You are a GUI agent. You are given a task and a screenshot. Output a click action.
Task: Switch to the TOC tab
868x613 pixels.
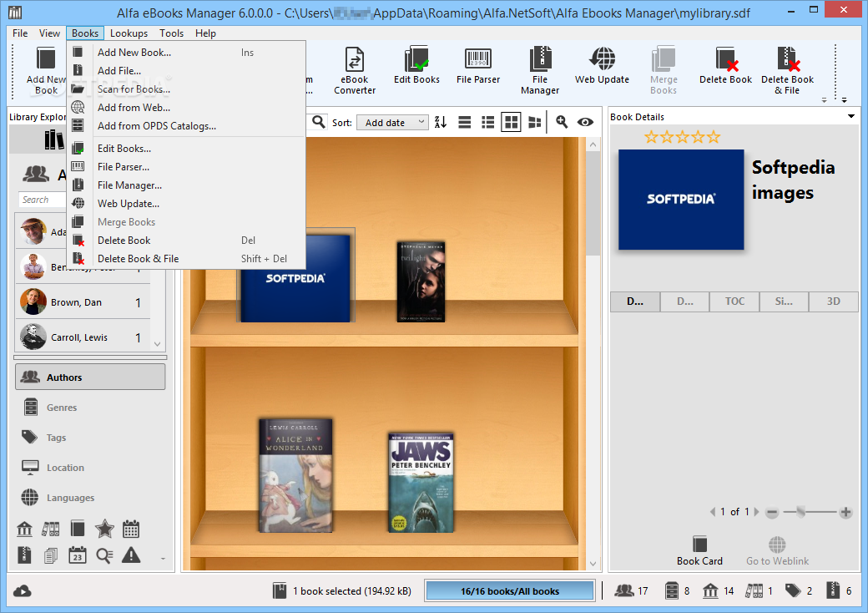click(734, 301)
